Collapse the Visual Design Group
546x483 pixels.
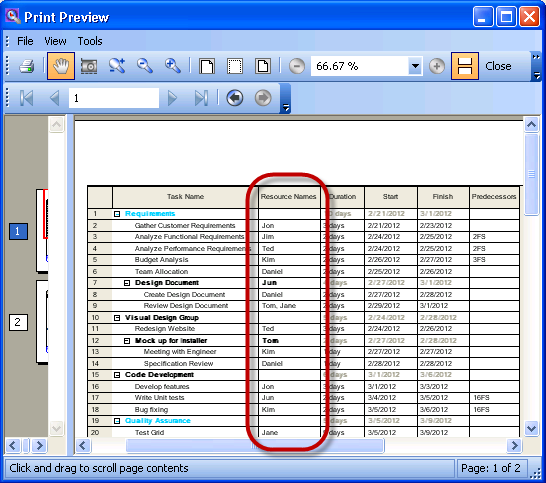117,318
